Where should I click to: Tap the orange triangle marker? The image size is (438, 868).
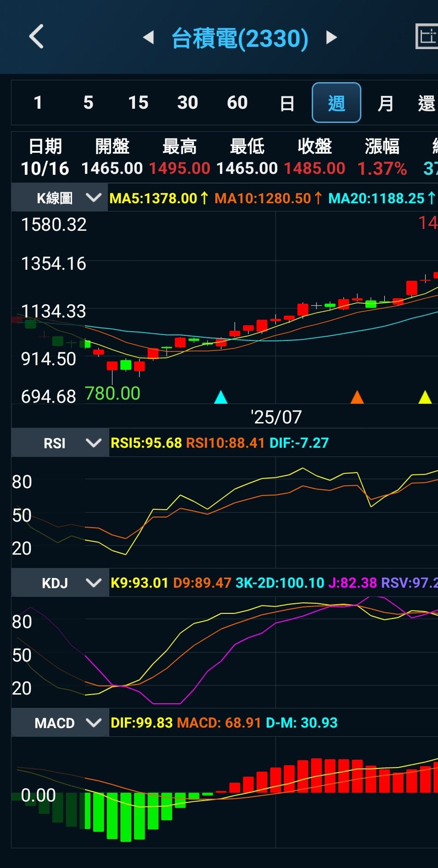coord(357,397)
